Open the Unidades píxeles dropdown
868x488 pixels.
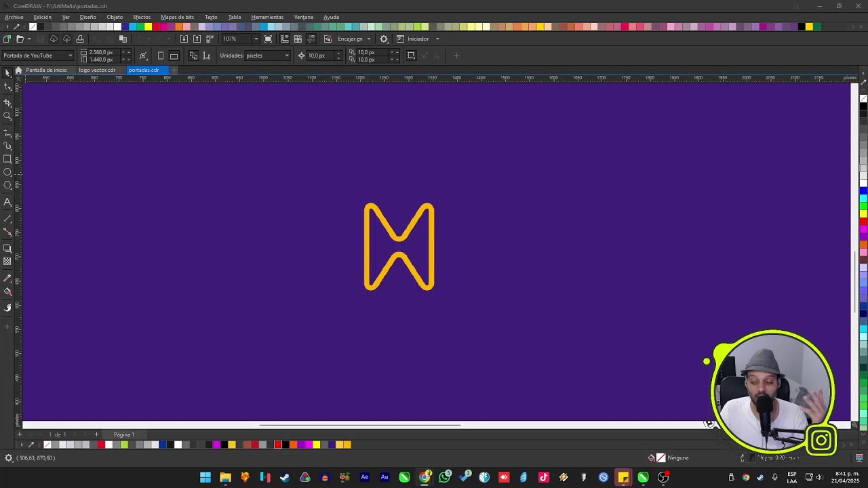click(267, 56)
